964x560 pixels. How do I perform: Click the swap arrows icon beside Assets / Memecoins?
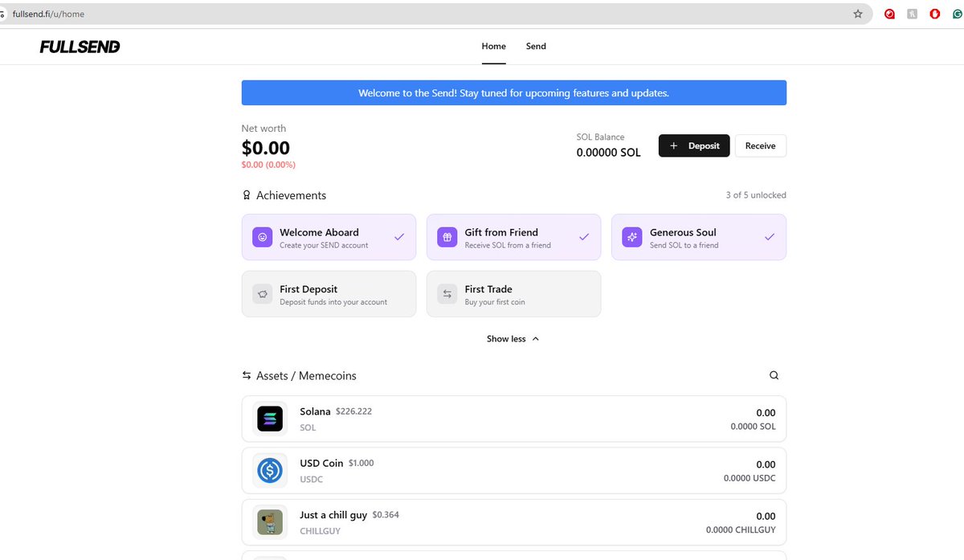(247, 375)
